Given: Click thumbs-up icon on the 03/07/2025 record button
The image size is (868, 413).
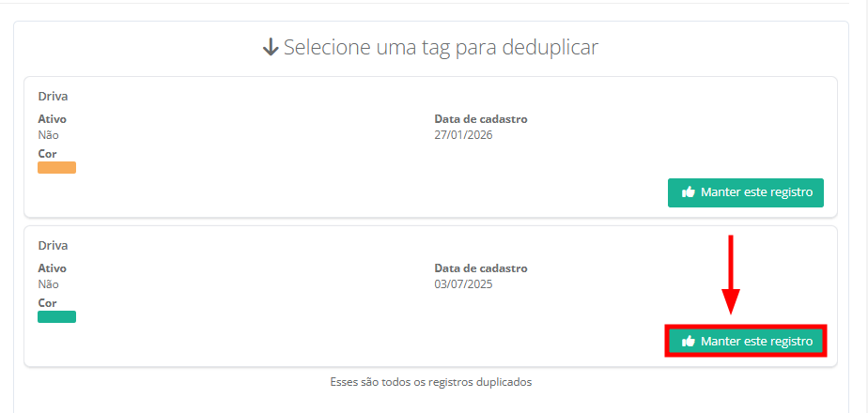Looking at the screenshot, I should pos(689,342).
